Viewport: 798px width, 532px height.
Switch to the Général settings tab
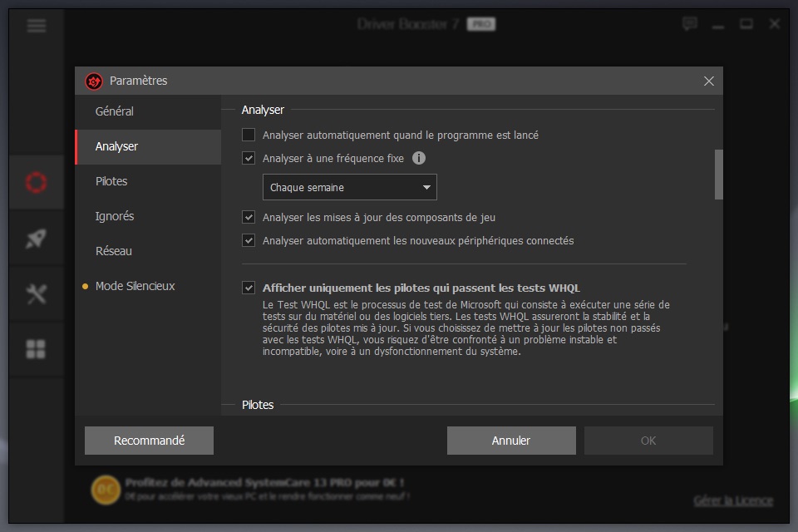[148, 111]
